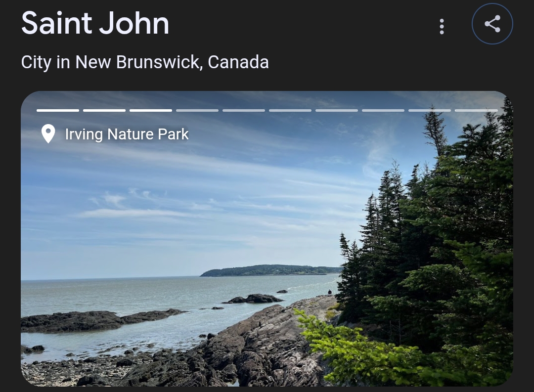Select the third filled progress segment

pos(150,110)
